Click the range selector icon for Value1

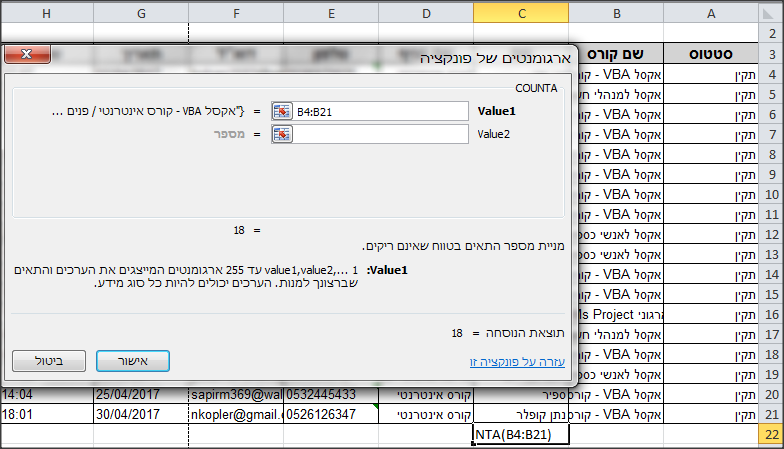click(x=281, y=111)
